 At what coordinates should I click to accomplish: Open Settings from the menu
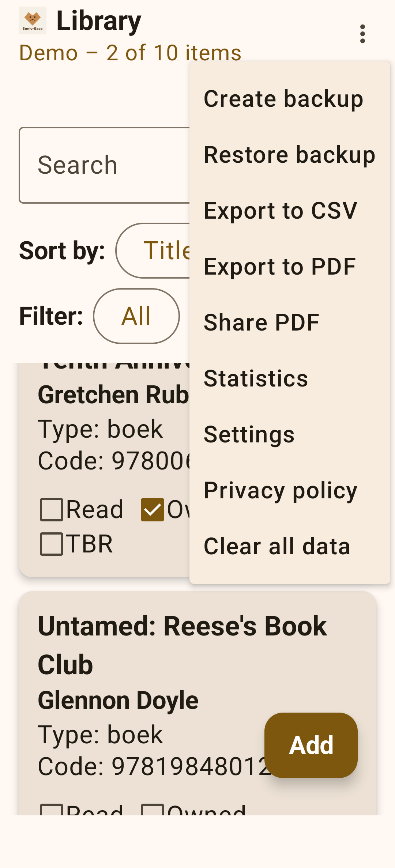[249, 434]
